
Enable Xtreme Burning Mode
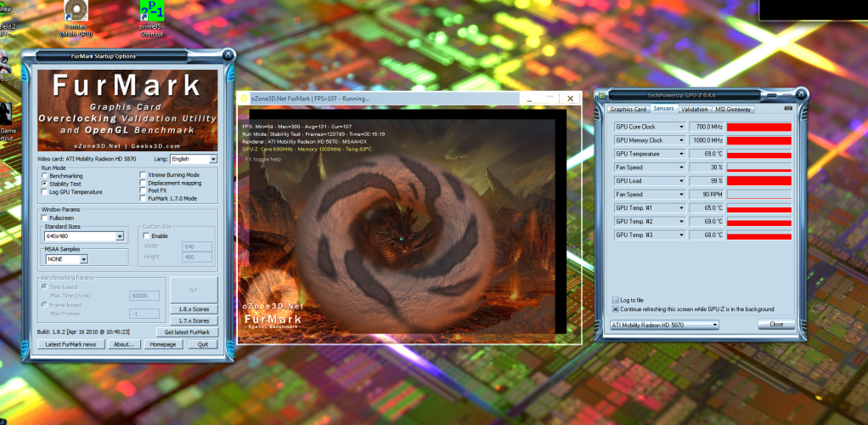click(x=143, y=174)
